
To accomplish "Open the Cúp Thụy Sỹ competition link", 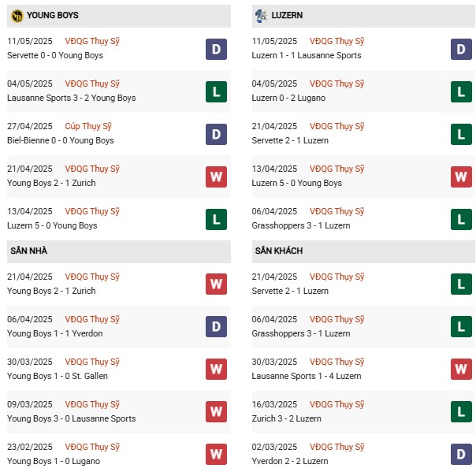I will coord(88,126).
